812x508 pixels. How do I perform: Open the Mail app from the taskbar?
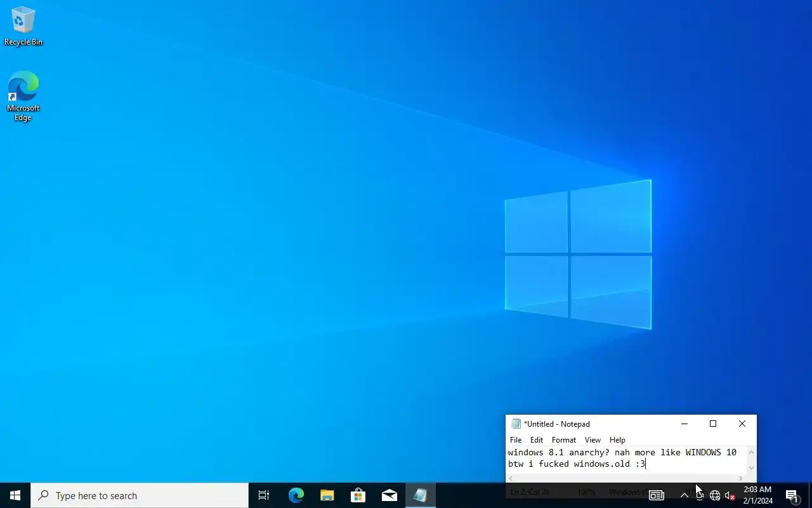tap(389, 495)
